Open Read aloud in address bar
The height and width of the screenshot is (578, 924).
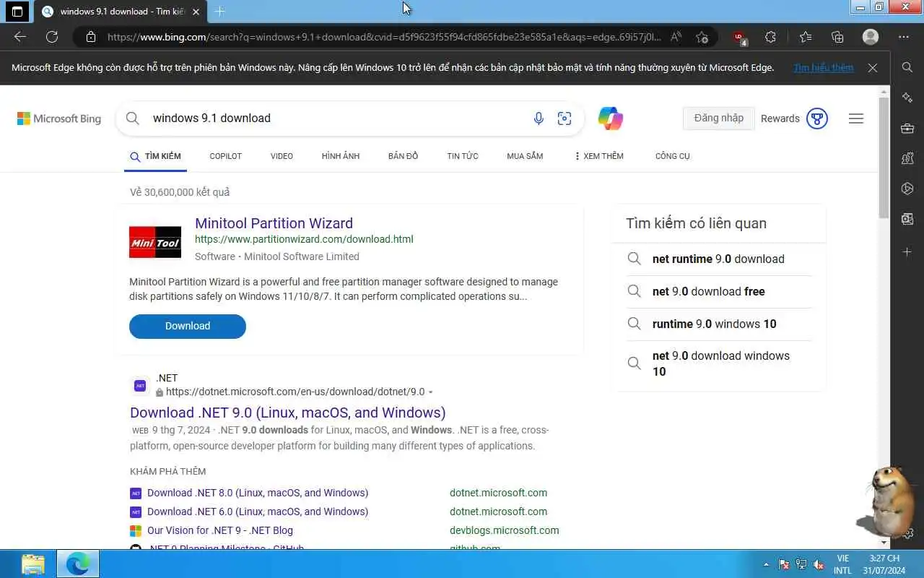(x=676, y=37)
